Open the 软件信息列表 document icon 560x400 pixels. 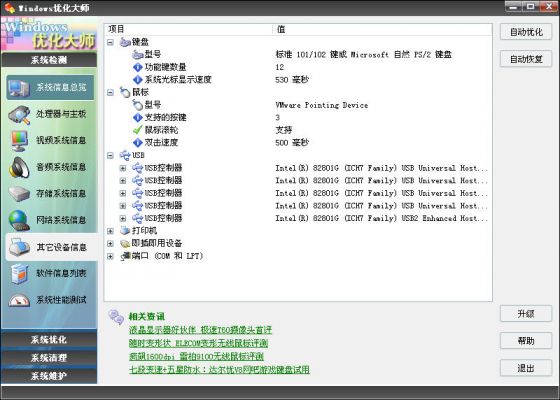tap(19, 274)
